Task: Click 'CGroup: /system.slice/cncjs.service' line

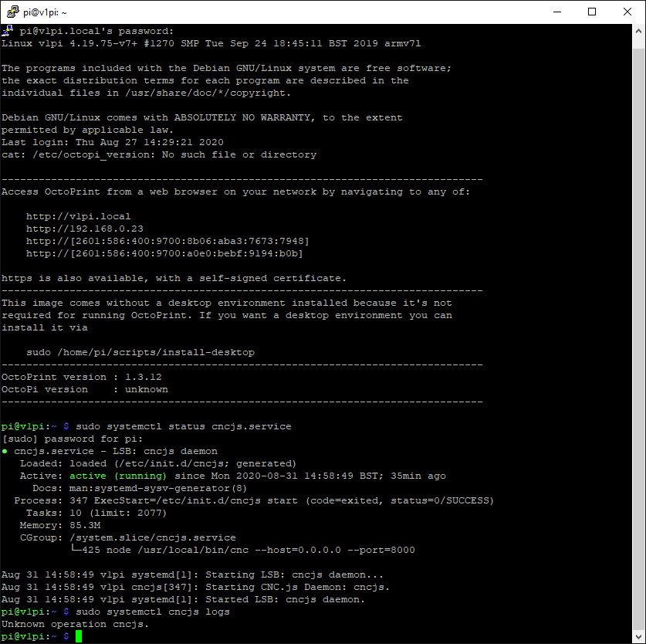Action: pyautogui.click(x=127, y=538)
